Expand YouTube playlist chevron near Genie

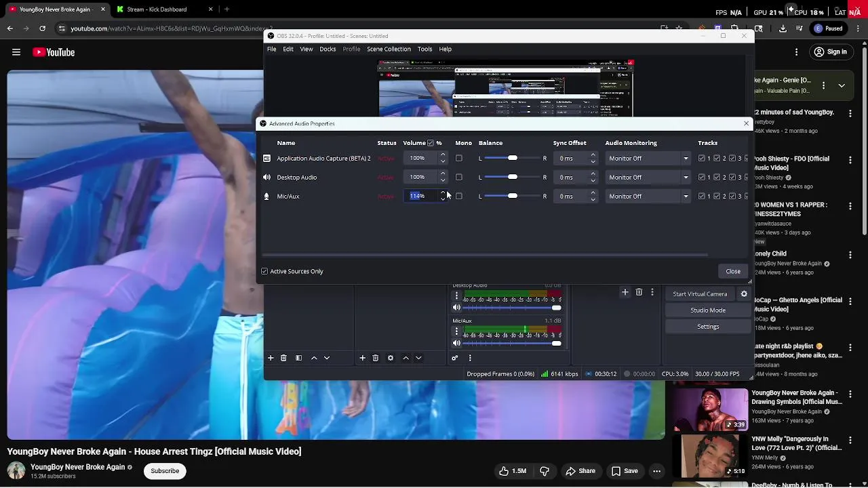coord(842,85)
